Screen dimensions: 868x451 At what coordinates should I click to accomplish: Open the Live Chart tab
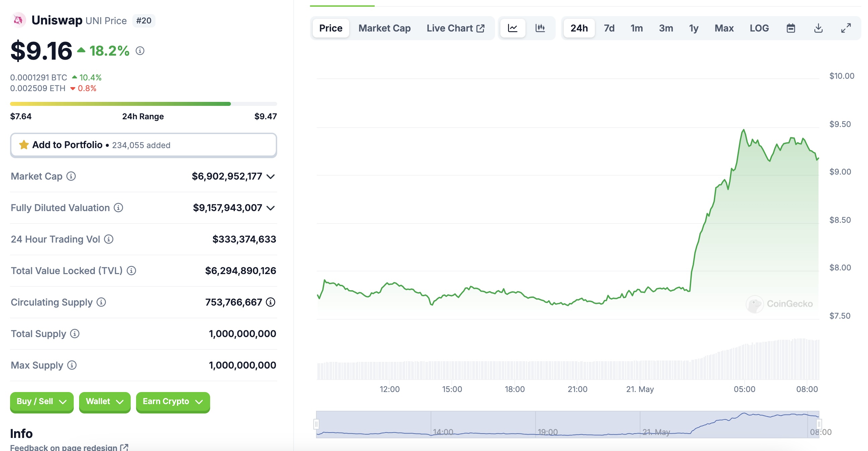coord(455,28)
